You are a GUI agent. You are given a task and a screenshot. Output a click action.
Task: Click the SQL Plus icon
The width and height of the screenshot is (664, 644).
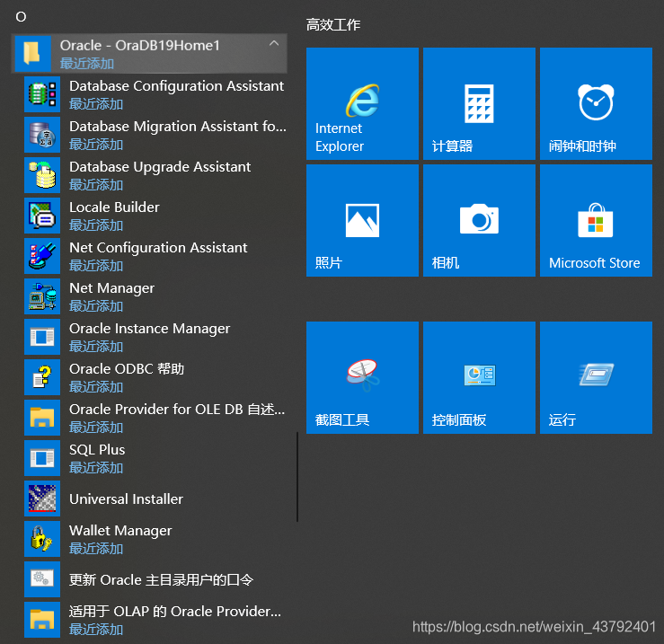pyautogui.click(x=42, y=458)
